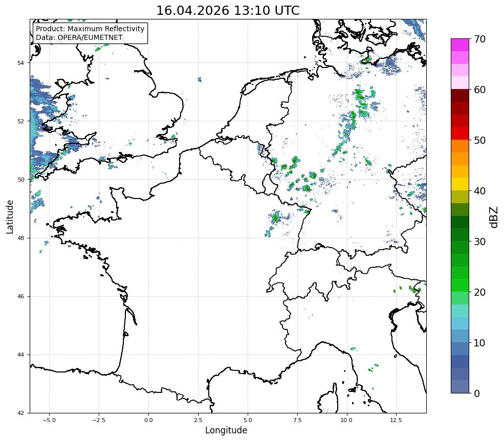Click the slate-blue 0 dBZ colorbar bottom
The width and height of the screenshot is (504, 440).
point(459,387)
